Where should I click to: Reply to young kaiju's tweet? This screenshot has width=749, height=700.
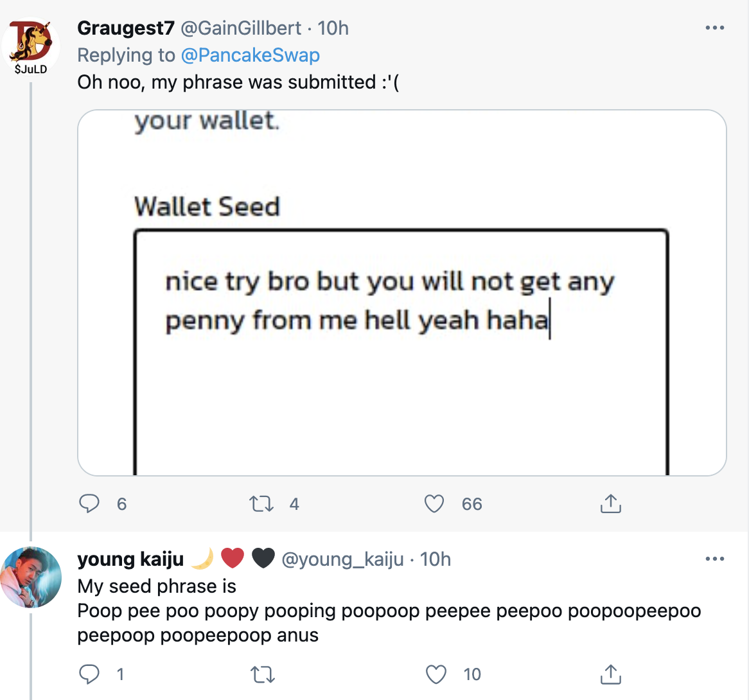[x=89, y=674]
